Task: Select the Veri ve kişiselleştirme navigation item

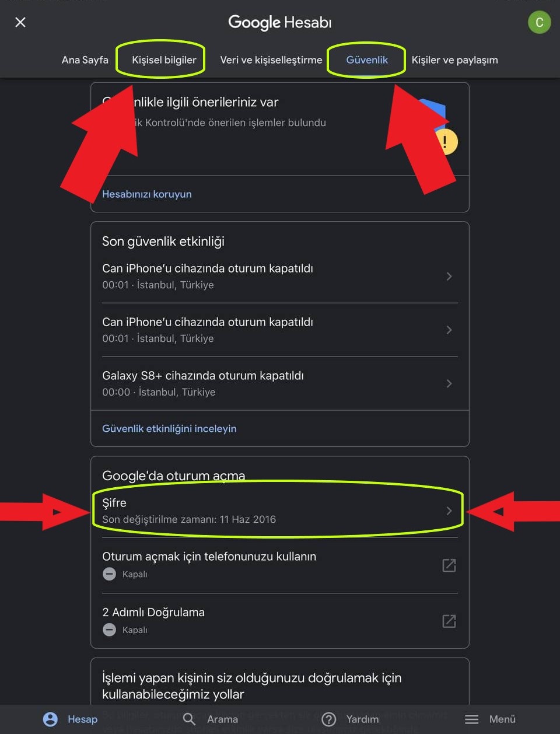Action: pyautogui.click(x=271, y=60)
